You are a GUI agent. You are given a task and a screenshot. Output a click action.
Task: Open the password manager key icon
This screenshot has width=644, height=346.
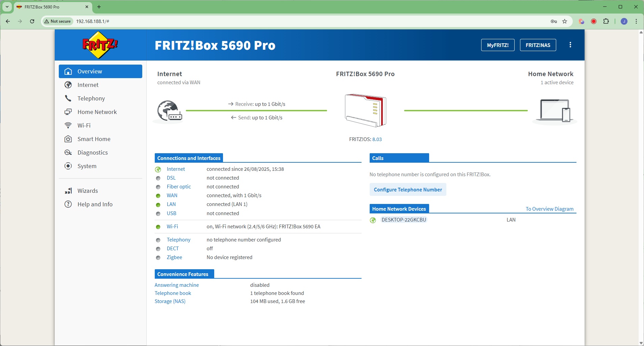554,21
